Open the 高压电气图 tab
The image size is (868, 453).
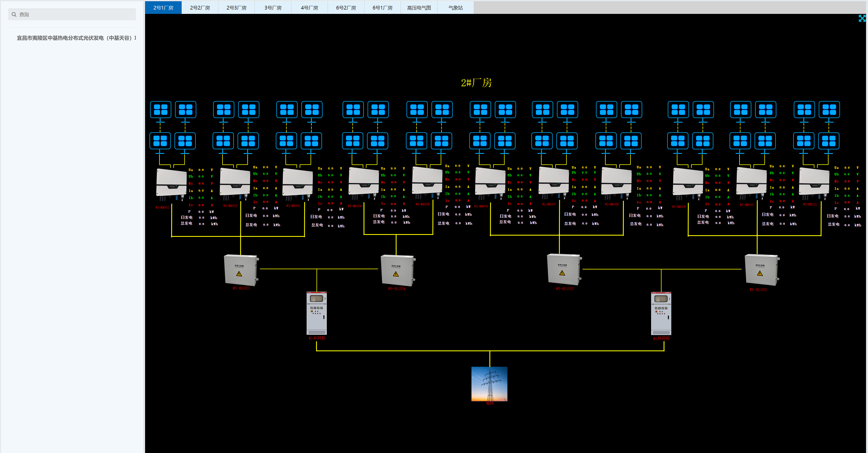(x=419, y=8)
